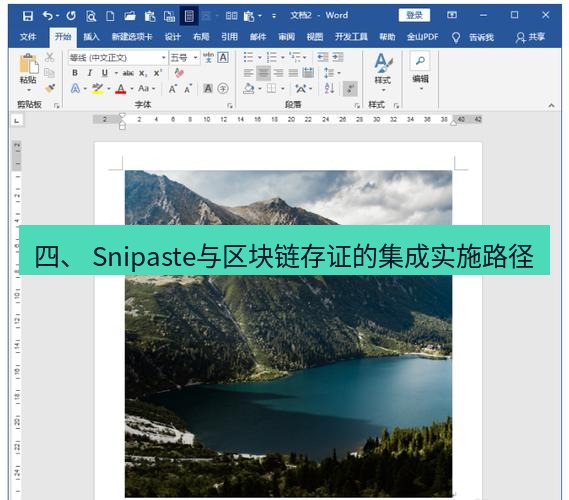Screen dimensions: 569x500
Task: Decrease font size with the smaller A
Action: click(188, 89)
